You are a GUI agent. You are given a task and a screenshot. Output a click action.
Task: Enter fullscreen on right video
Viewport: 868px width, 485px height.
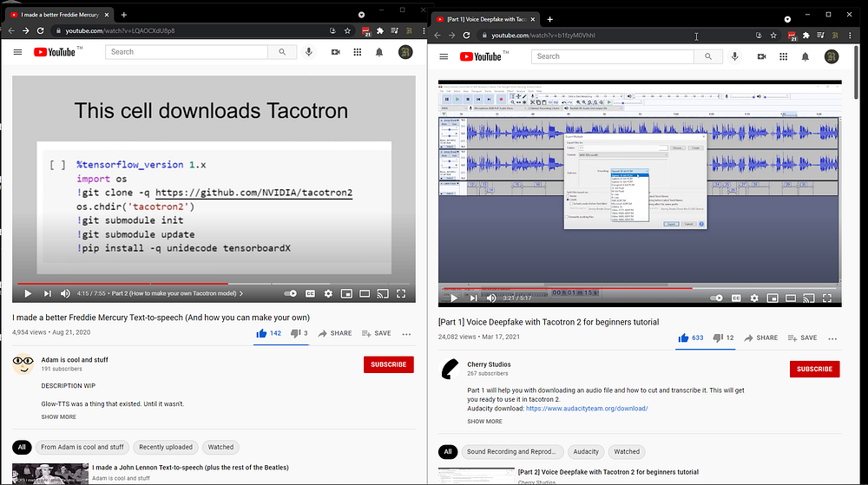click(827, 298)
